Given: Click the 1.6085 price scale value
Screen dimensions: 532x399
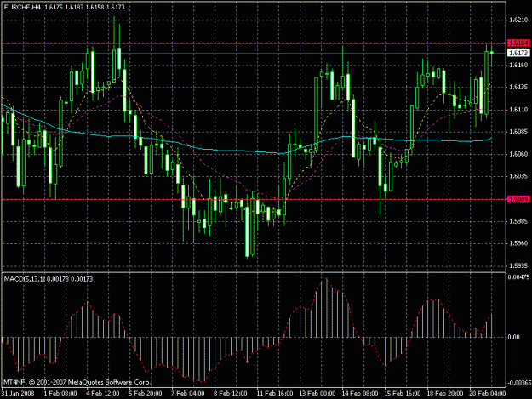Looking at the screenshot, I should pos(518,132).
